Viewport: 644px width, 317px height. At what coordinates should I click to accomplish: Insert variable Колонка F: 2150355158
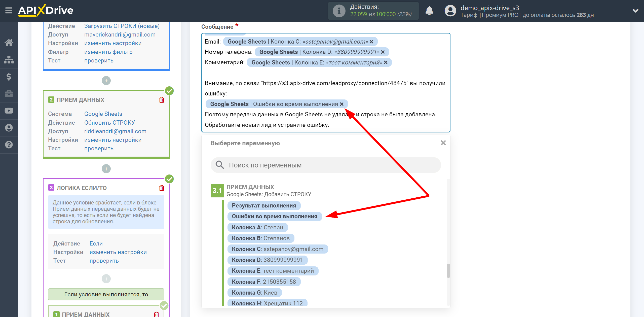(264, 282)
